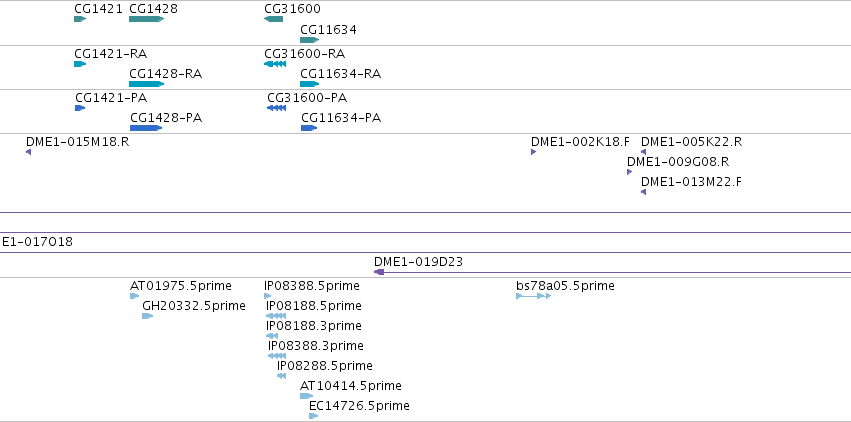This screenshot has height=422, width=851.
Task: Click the GH20332.5prime EST glyph
Action: coord(148,316)
